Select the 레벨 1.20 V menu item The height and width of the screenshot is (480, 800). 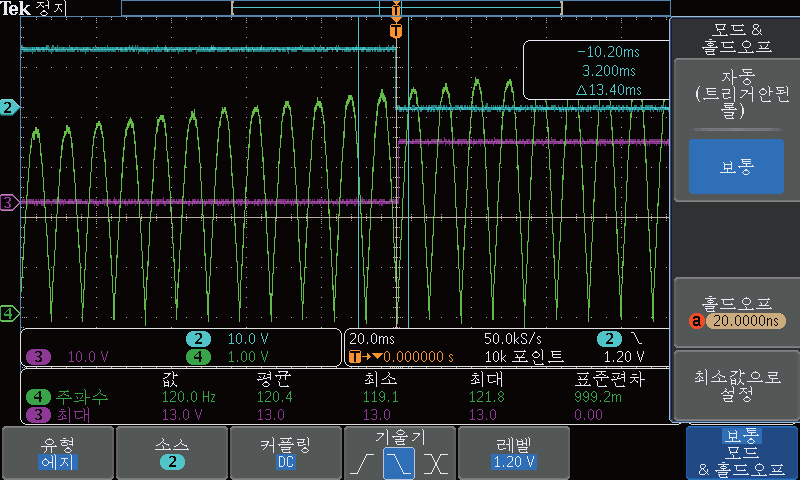coord(513,453)
